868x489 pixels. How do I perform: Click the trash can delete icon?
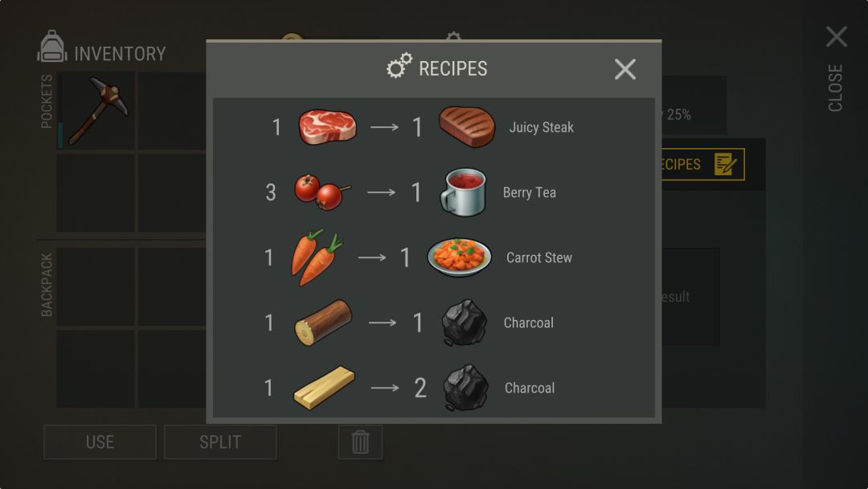(x=360, y=442)
